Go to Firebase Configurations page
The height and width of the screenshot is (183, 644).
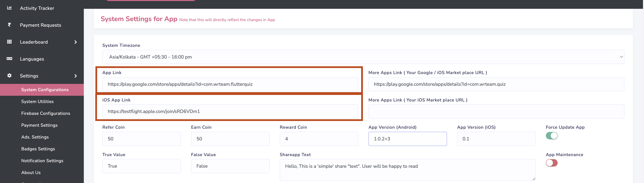pyautogui.click(x=45, y=113)
